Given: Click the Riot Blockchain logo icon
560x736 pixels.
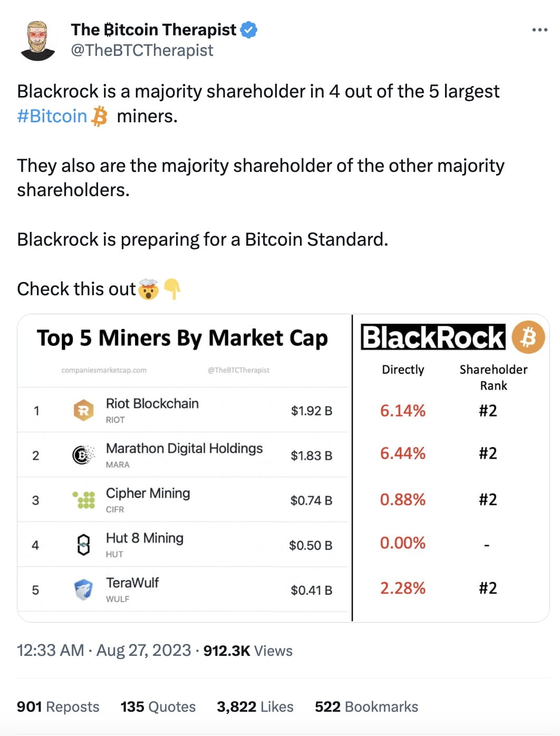Looking at the screenshot, I should tap(82, 411).
